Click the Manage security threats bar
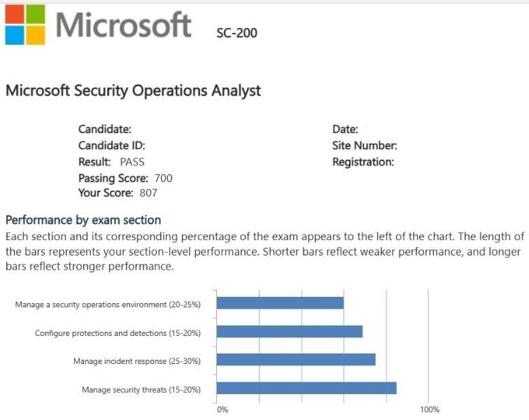529x420 pixels. [x=306, y=388]
